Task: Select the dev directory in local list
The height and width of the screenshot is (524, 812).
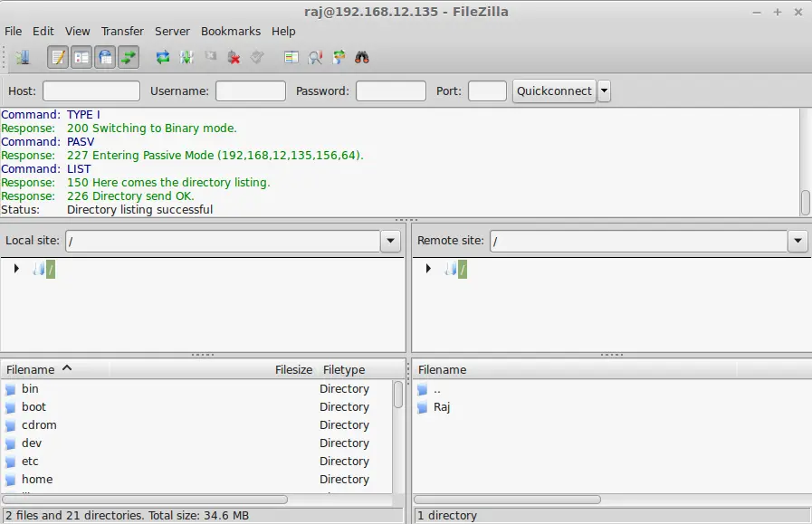Action: [196, 443]
